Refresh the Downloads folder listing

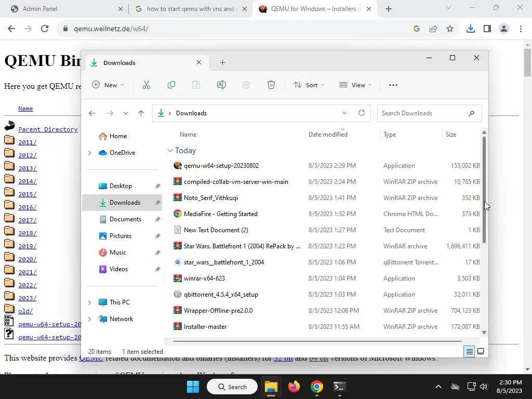[362, 113]
